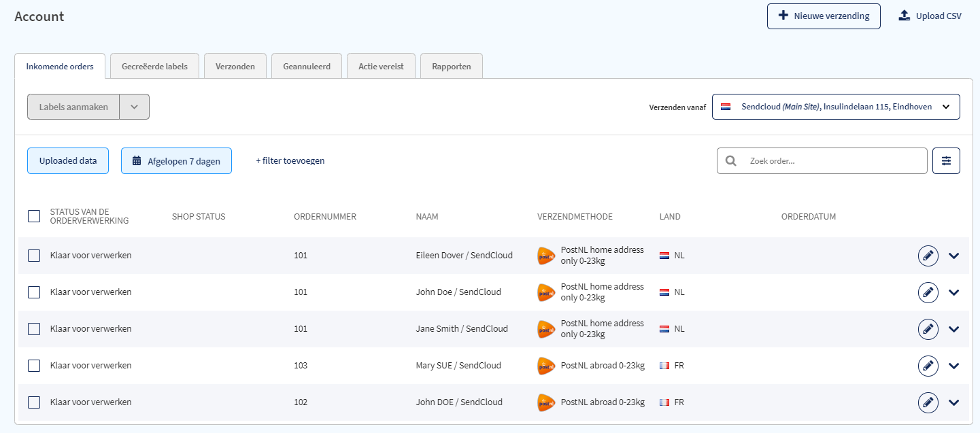The width and height of the screenshot is (980, 433).
Task: Check the Eileen Dover order checkbox
Action: (x=34, y=256)
